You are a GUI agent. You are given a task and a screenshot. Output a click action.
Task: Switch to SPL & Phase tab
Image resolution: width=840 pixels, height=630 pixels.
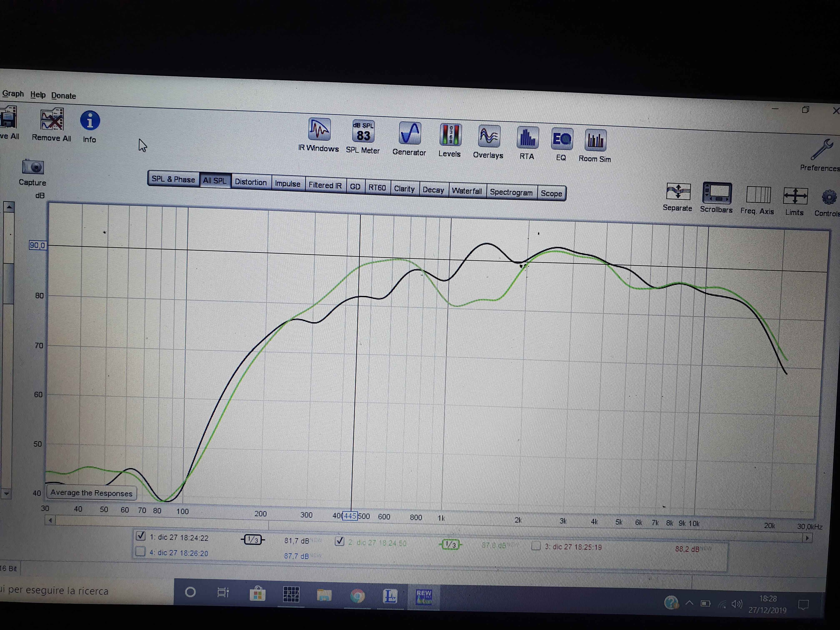point(173,179)
